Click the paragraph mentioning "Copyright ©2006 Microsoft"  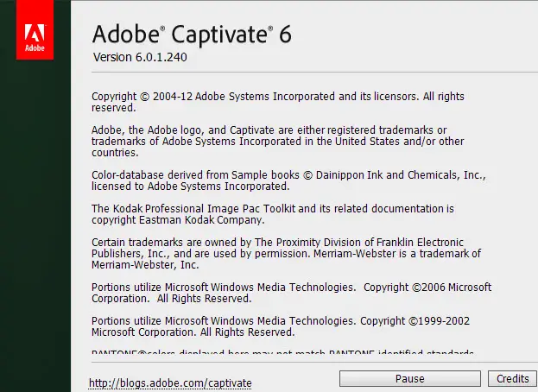point(291,293)
